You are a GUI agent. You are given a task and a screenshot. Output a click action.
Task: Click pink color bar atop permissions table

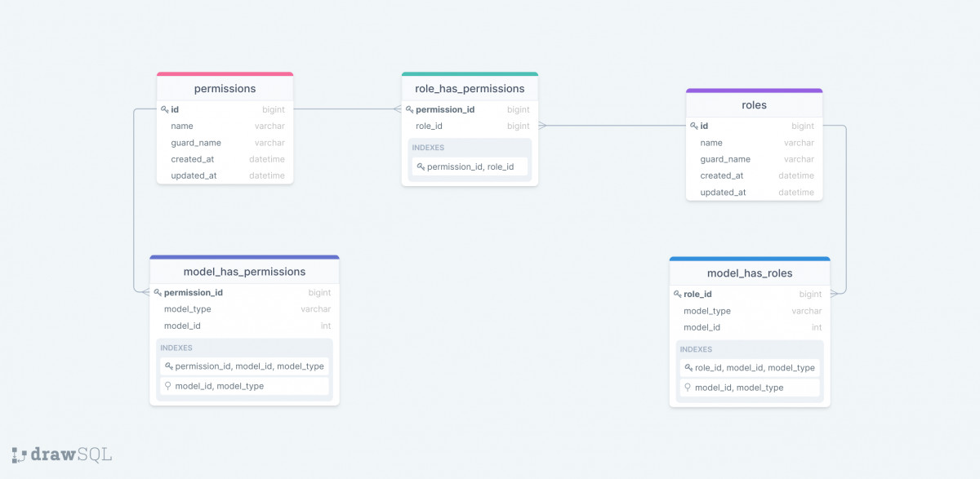(x=225, y=74)
